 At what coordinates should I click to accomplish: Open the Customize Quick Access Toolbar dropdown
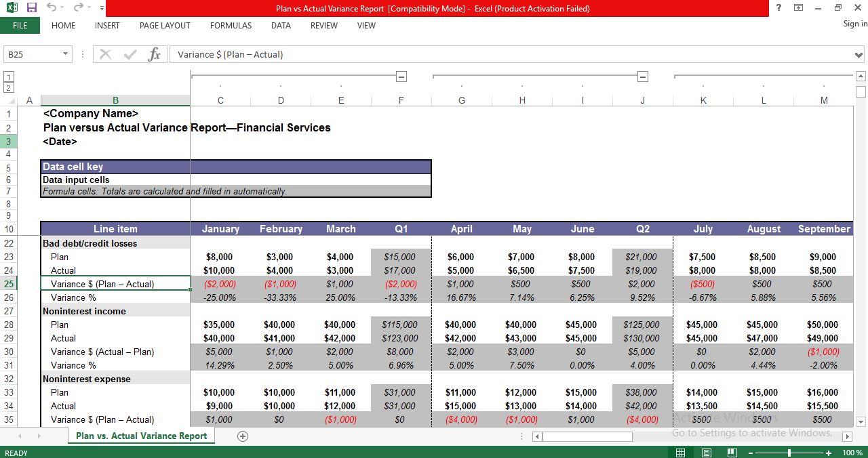(100, 7)
